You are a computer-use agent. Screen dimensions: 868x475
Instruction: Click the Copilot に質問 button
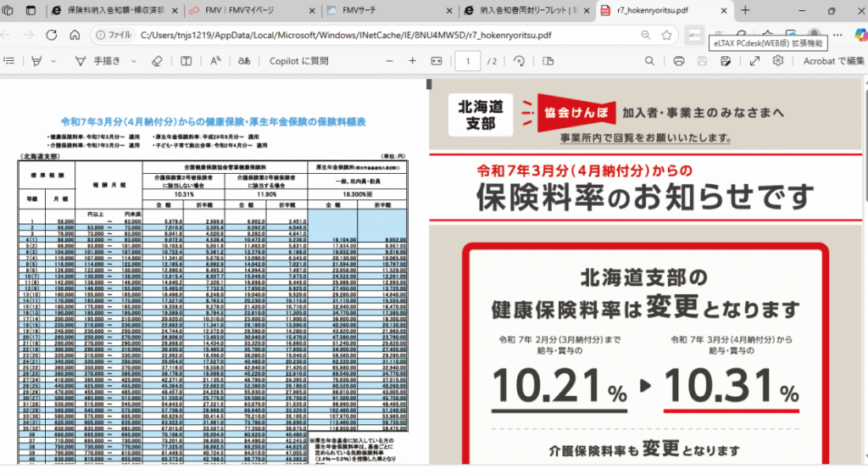pyautogui.click(x=299, y=61)
